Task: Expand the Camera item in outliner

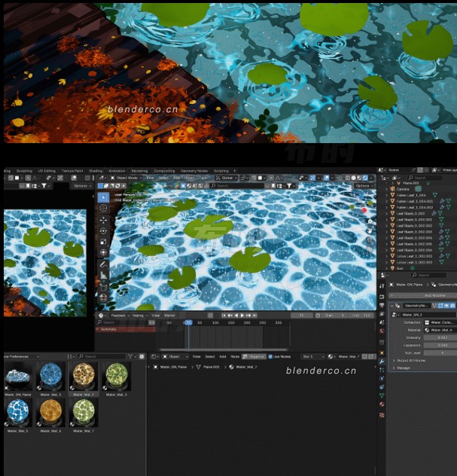Action: (386, 189)
